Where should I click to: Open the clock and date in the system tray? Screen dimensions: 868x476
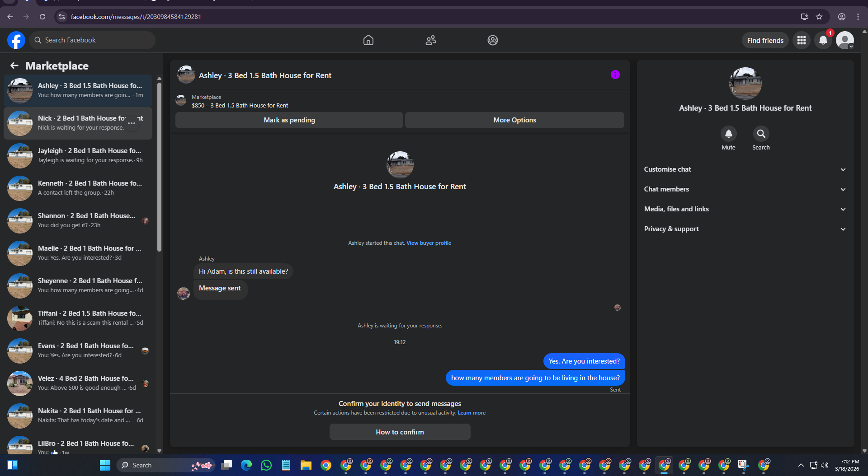click(x=847, y=465)
